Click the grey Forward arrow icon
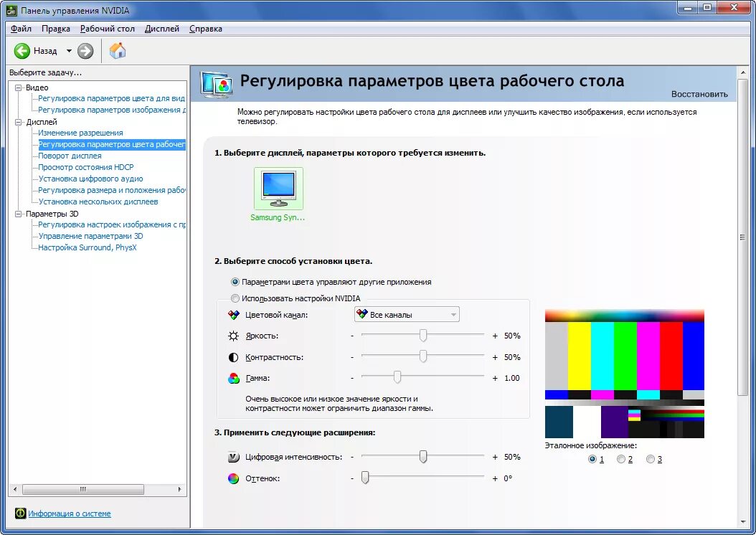 click(85, 51)
